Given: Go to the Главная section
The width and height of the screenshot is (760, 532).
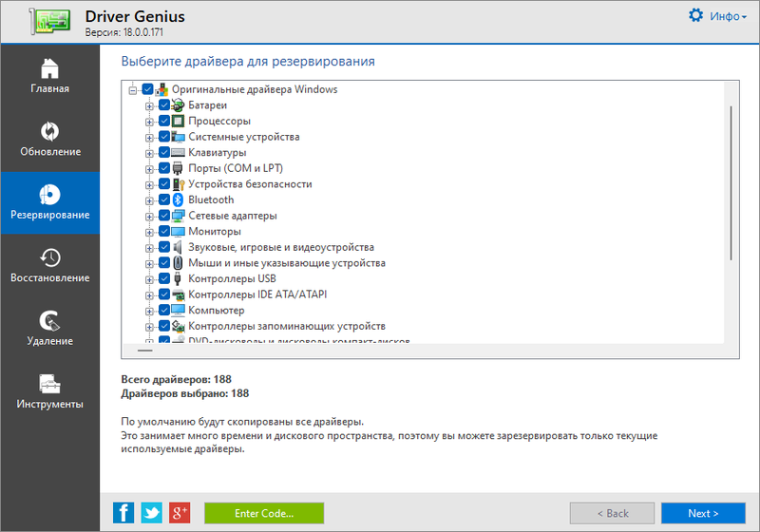Looking at the screenshot, I should point(49,77).
